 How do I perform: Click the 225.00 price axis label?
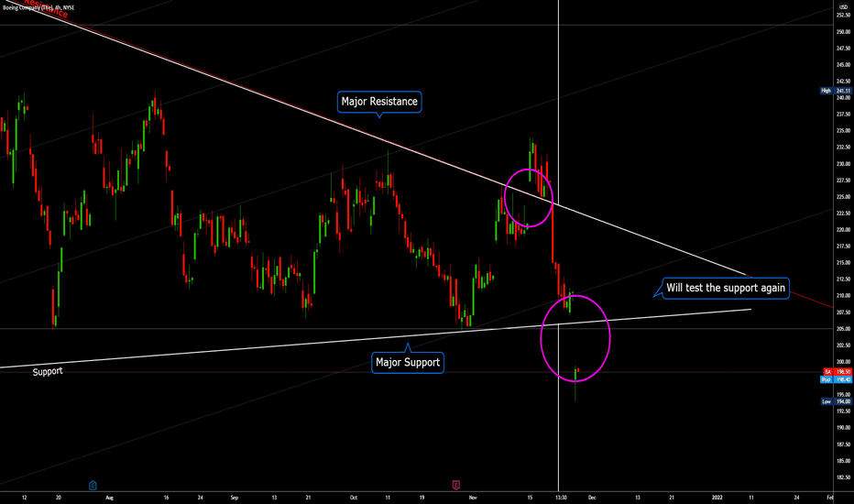tap(843, 197)
